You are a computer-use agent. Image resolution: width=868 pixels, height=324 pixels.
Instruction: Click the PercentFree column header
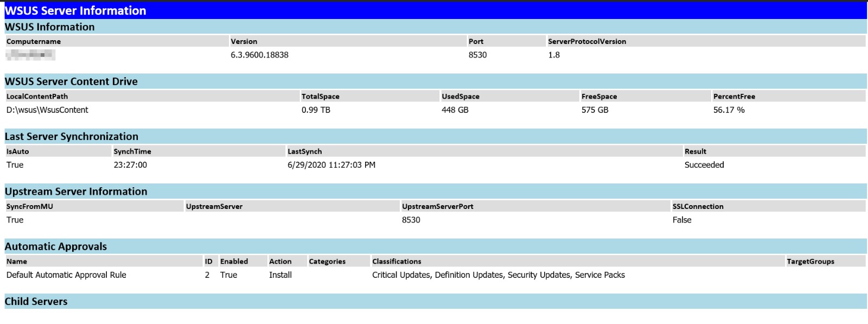coord(734,96)
